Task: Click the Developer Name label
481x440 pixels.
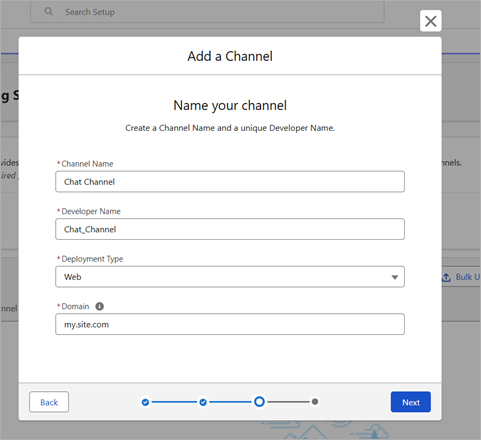Action: [91, 211]
